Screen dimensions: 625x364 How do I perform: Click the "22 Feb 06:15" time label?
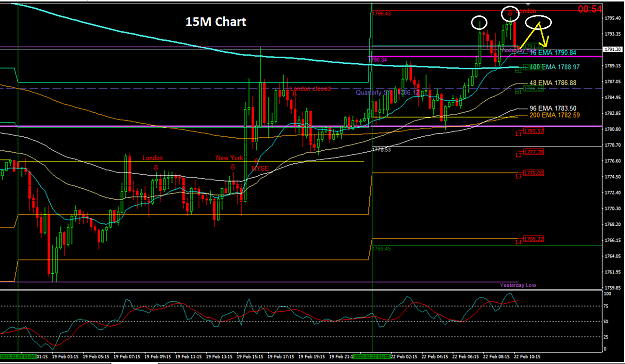[x=466, y=356]
